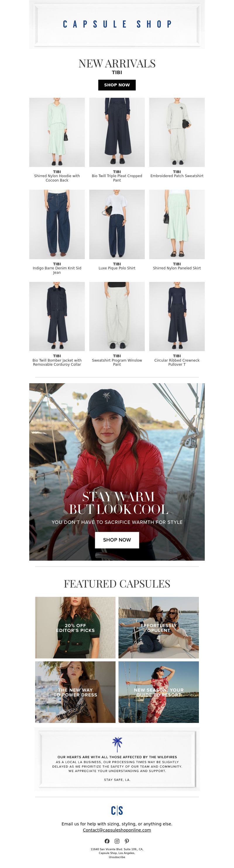Open the Instagram social icon

tap(117, 841)
